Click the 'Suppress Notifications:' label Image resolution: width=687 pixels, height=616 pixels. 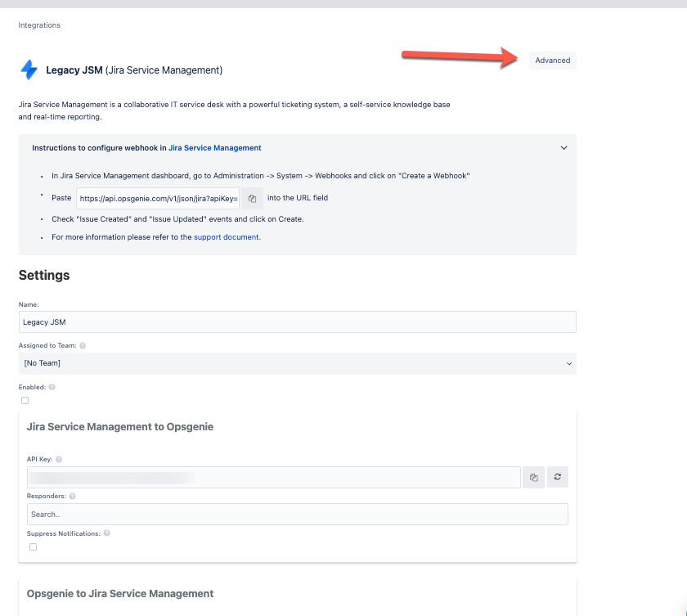tap(64, 533)
